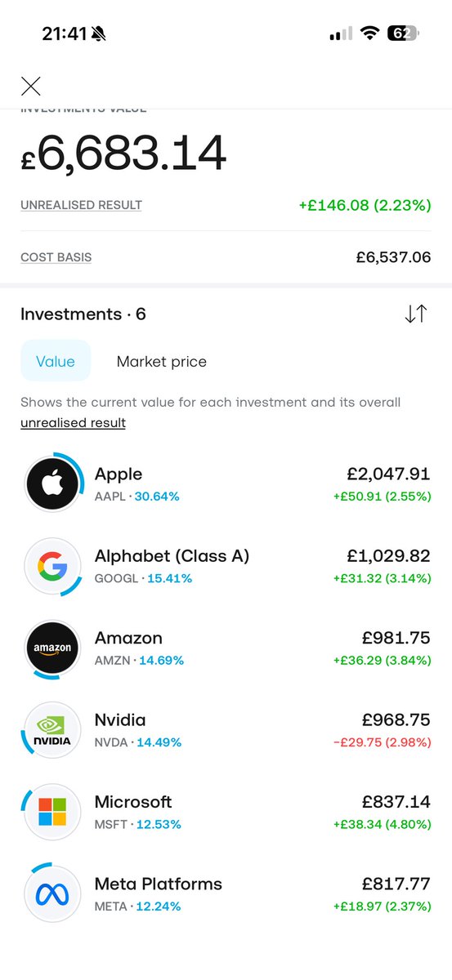Tap the Investments · 6 heading
Viewport: 452px width, 980px height.
coord(83,314)
